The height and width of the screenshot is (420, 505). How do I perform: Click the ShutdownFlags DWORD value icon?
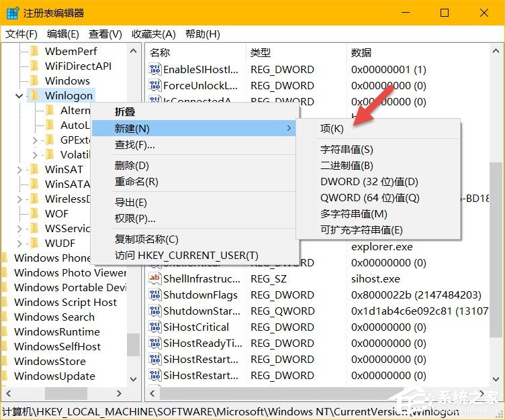click(155, 295)
